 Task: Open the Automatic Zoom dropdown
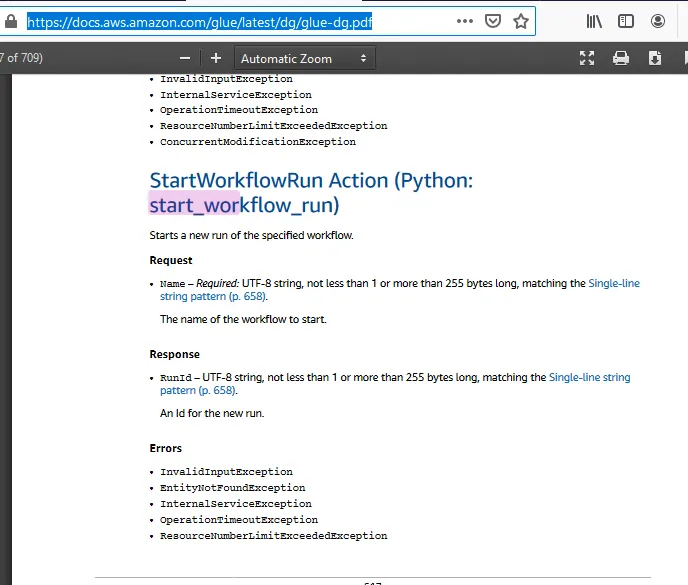coord(305,58)
